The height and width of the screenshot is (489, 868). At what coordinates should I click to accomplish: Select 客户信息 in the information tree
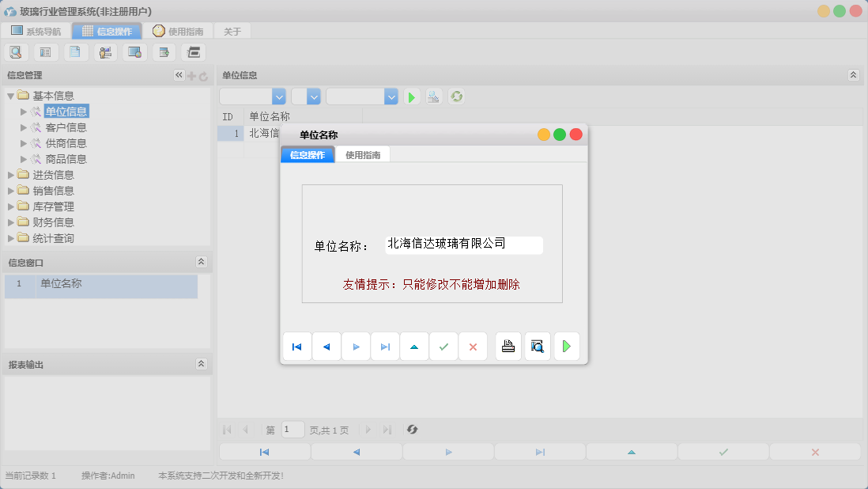64,127
